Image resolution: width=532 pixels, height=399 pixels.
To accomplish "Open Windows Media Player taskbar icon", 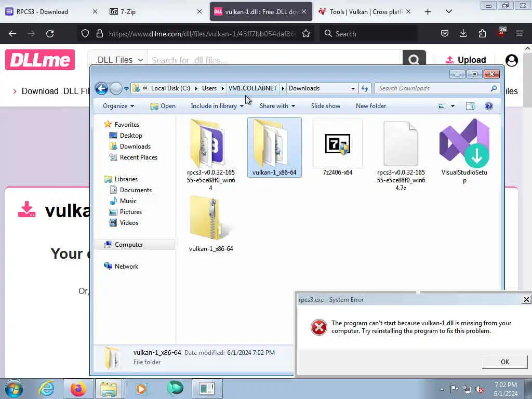I will click(141, 389).
